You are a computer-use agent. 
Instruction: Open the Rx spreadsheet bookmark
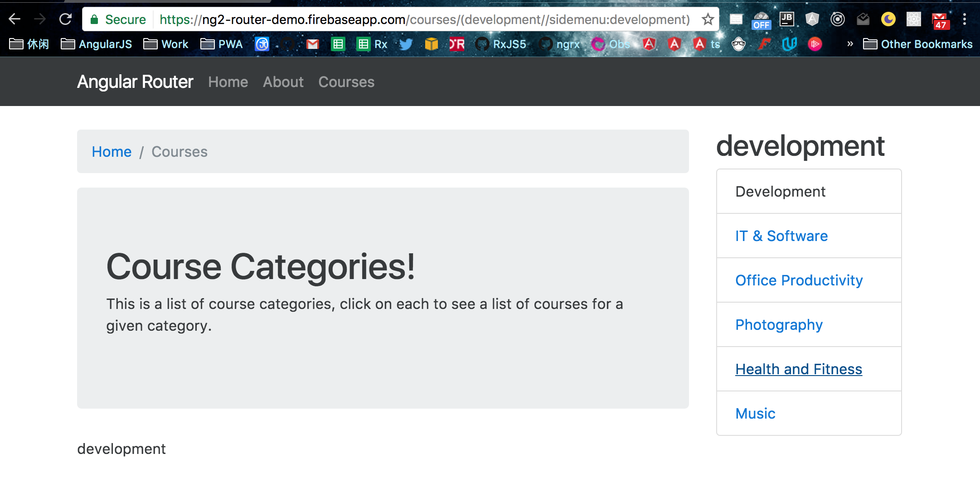(372, 44)
